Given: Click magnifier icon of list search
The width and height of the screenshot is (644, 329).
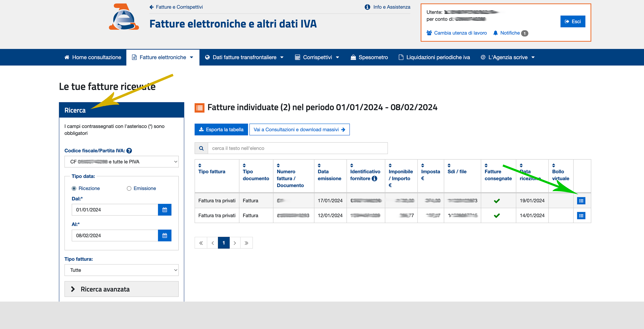Looking at the screenshot, I should tap(201, 148).
